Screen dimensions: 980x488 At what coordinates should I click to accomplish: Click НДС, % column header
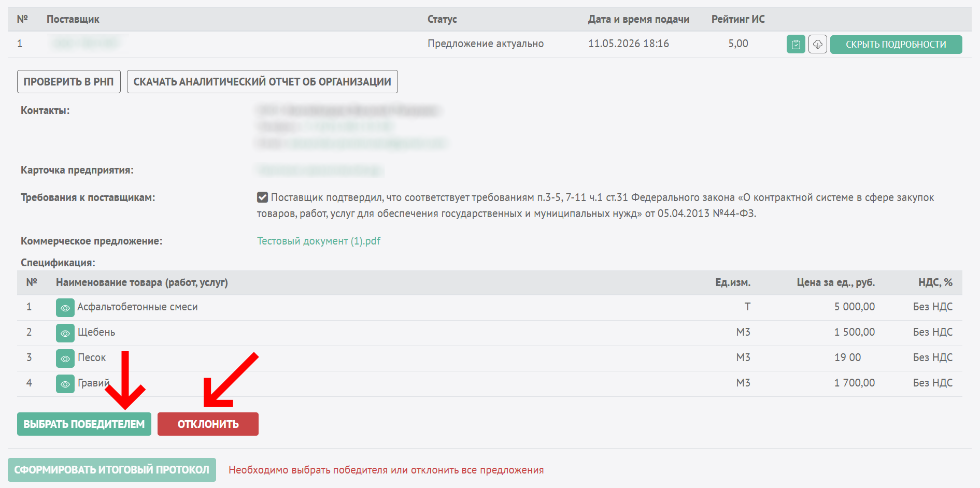[x=935, y=282]
